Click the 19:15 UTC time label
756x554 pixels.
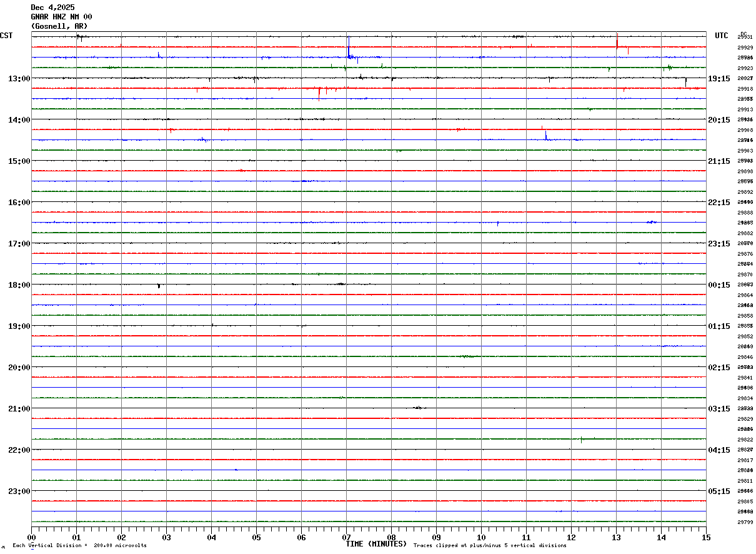coord(719,79)
